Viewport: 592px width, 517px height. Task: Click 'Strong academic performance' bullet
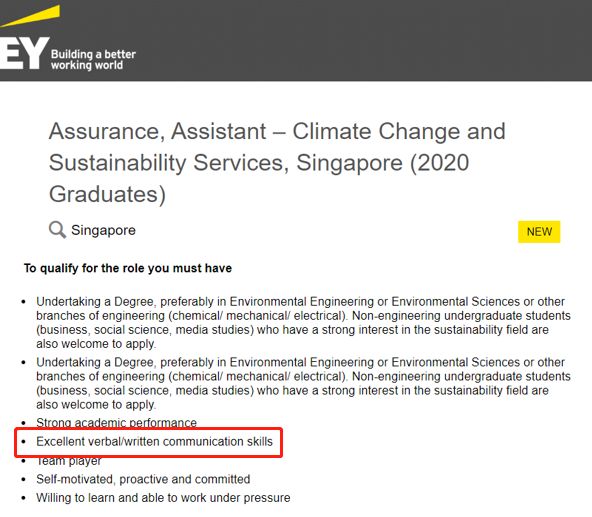click(x=116, y=422)
